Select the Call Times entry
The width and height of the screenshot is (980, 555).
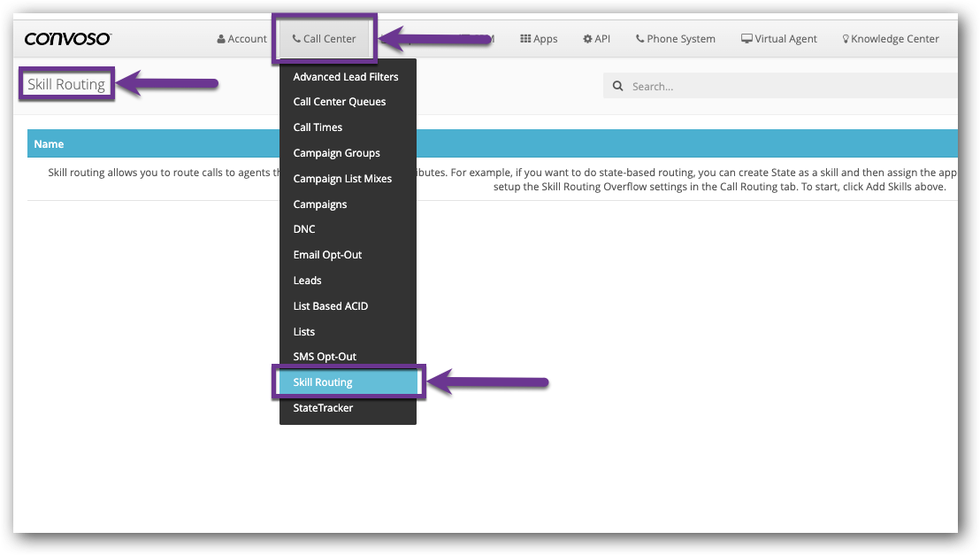318,127
